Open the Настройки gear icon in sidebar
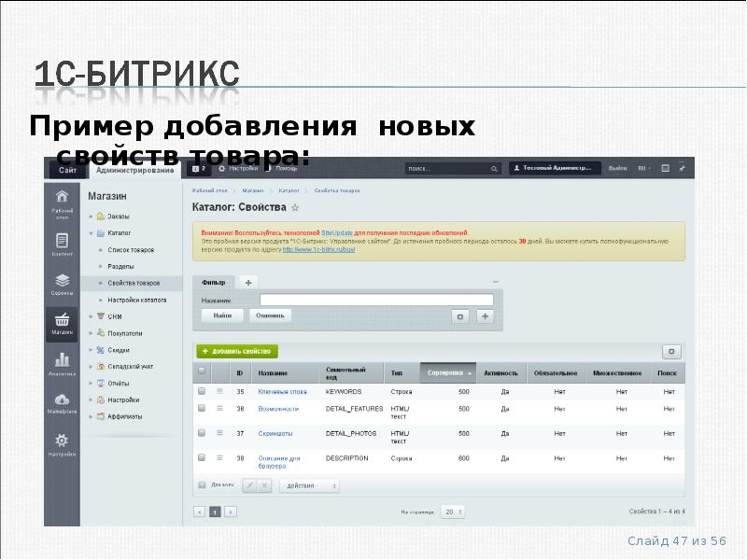747x560 pixels. [62, 440]
